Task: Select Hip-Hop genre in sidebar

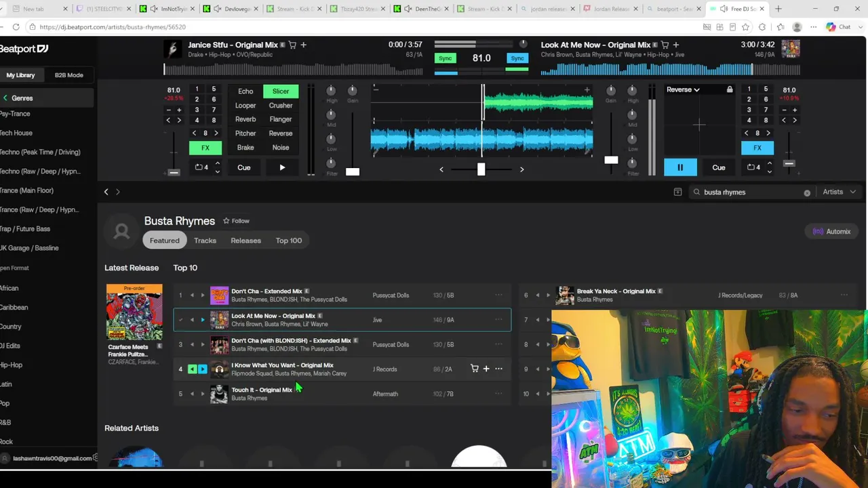Action: [x=12, y=365]
